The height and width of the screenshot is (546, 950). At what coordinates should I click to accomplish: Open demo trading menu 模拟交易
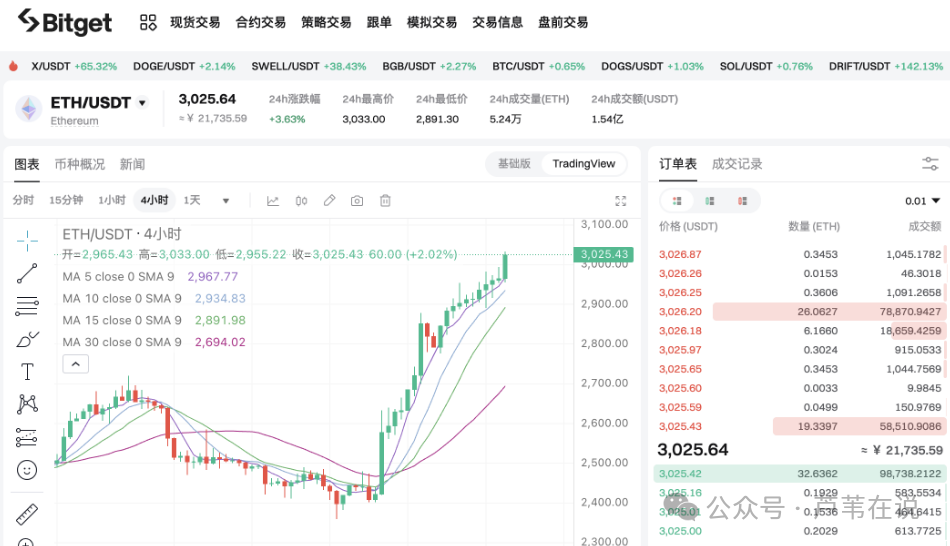click(431, 23)
